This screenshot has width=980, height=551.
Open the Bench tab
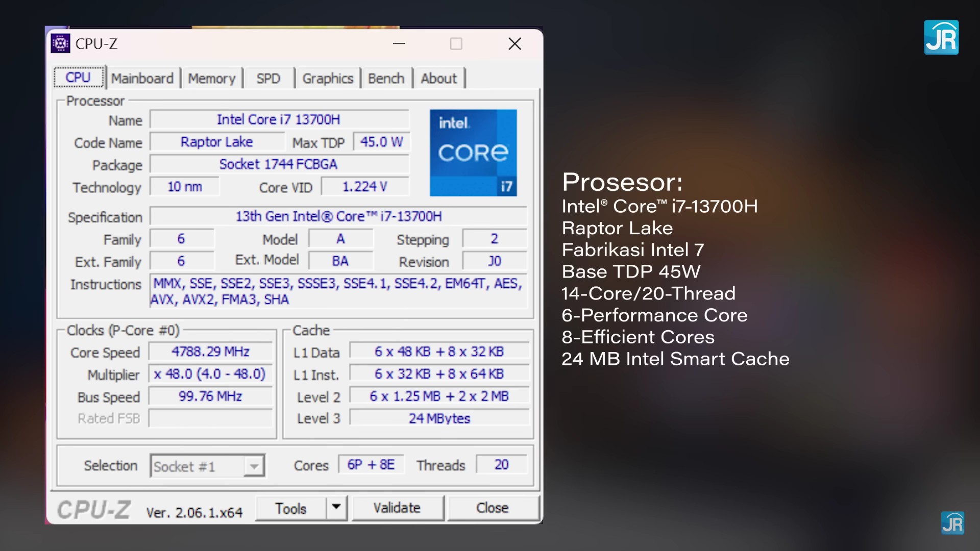click(386, 79)
